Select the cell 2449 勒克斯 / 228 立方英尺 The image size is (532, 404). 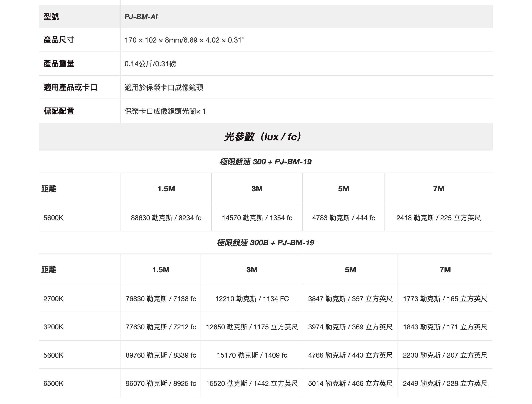(x=445, y=383)
